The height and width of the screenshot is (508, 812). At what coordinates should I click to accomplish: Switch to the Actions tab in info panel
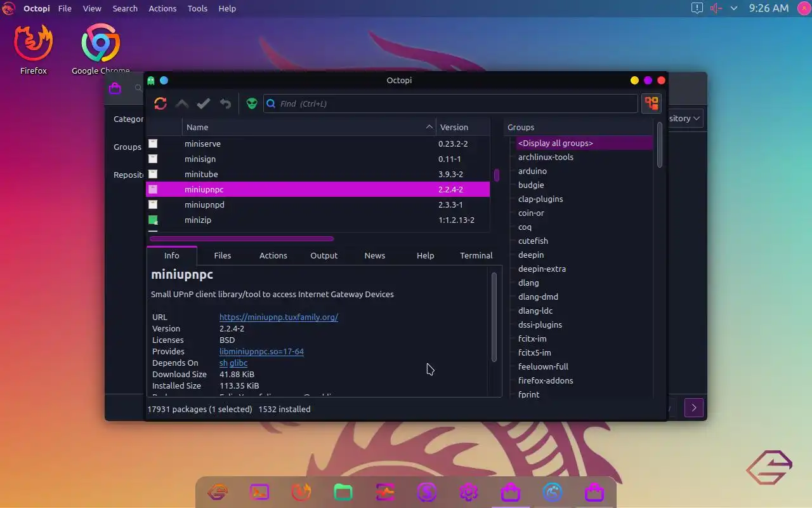point(273,255)
